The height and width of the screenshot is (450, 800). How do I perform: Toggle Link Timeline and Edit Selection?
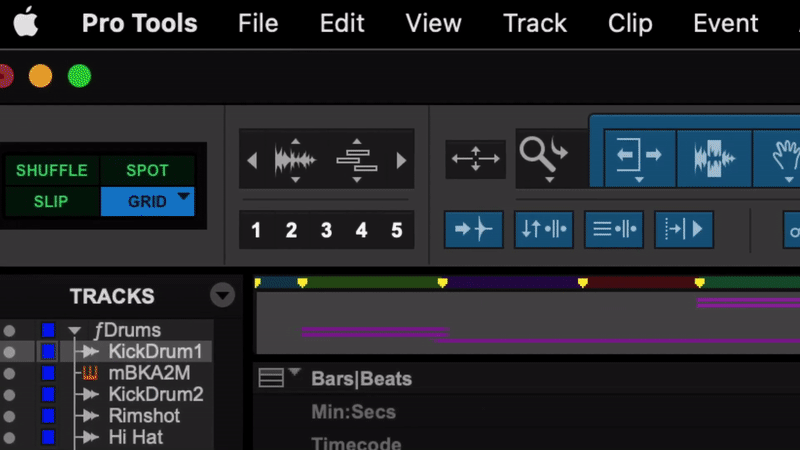[614, 230]
